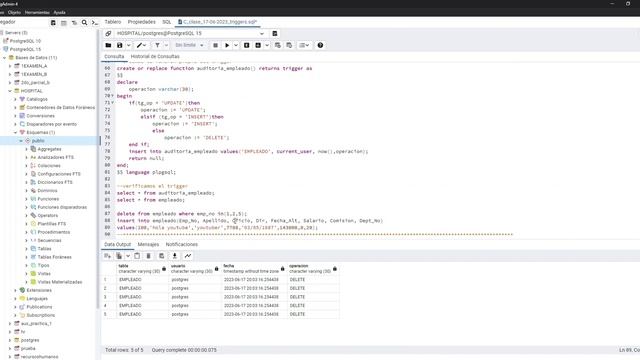Click the Filtered Rows icon in browser toolbar
This screenshot has width=640, height=360.
(x=74, y=23)
